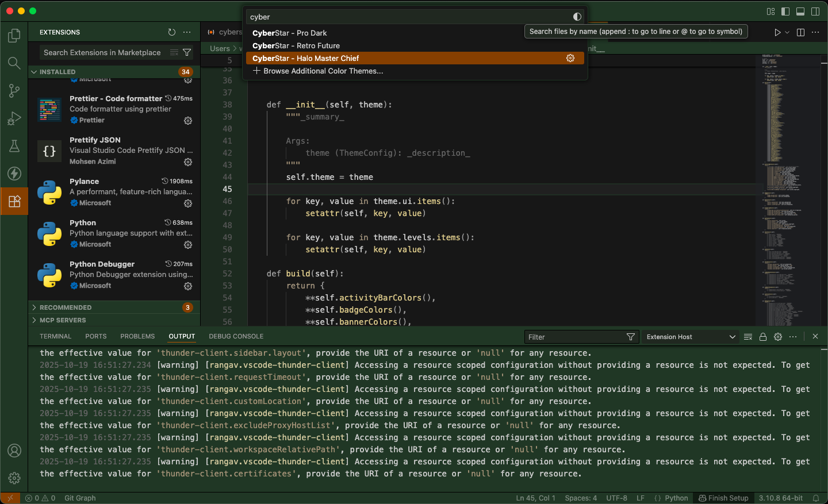
Task: Toggle the color theme contrast icon in quick pick
Action: 577,17
